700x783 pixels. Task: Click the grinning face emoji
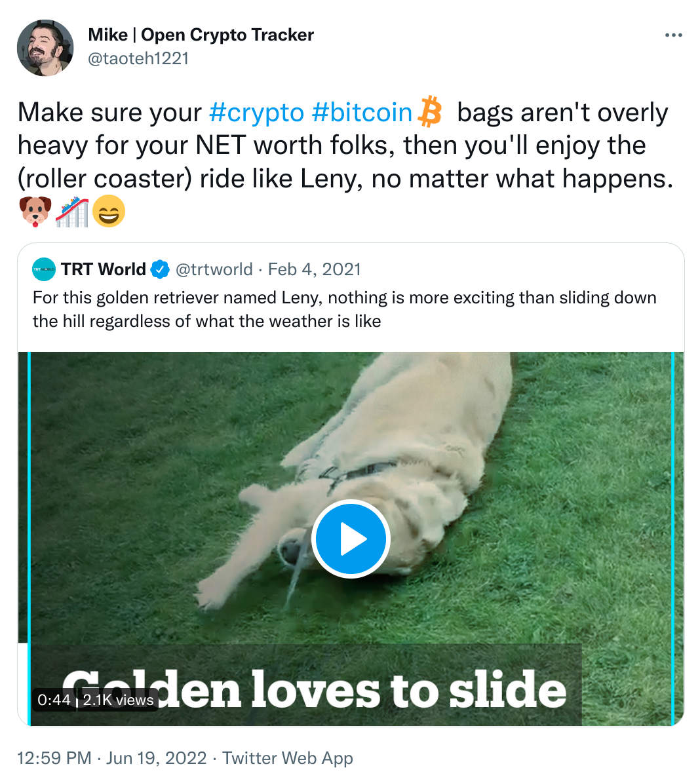pyautogui.click(x=108, y=212)
